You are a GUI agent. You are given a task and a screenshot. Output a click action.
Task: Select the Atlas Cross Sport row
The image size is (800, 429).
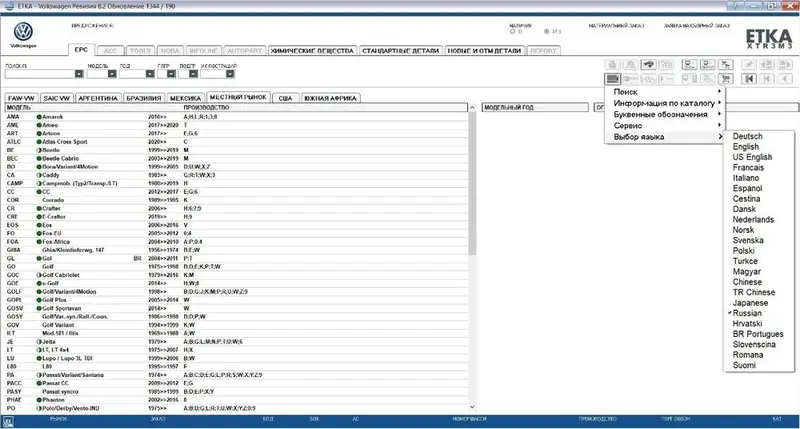[x=236, y=142]
